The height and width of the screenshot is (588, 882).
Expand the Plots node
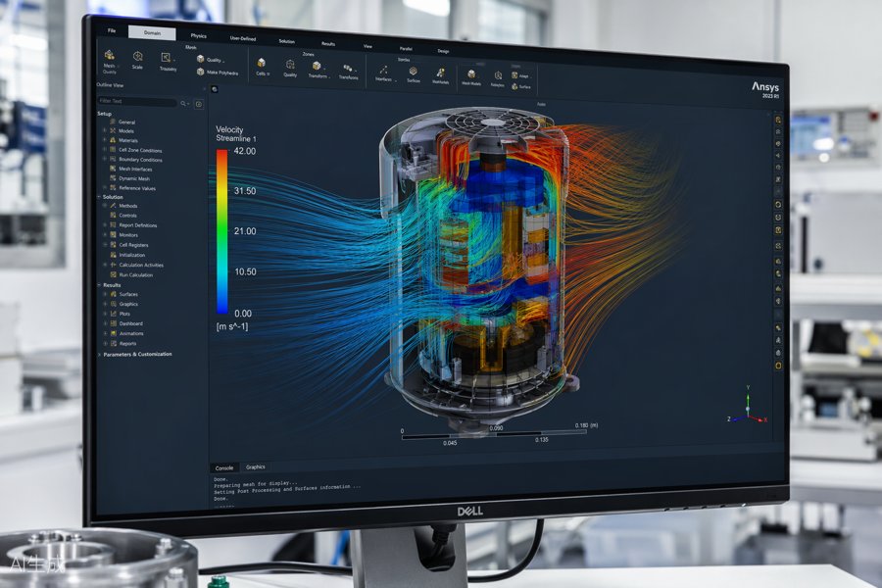point(106,314)
